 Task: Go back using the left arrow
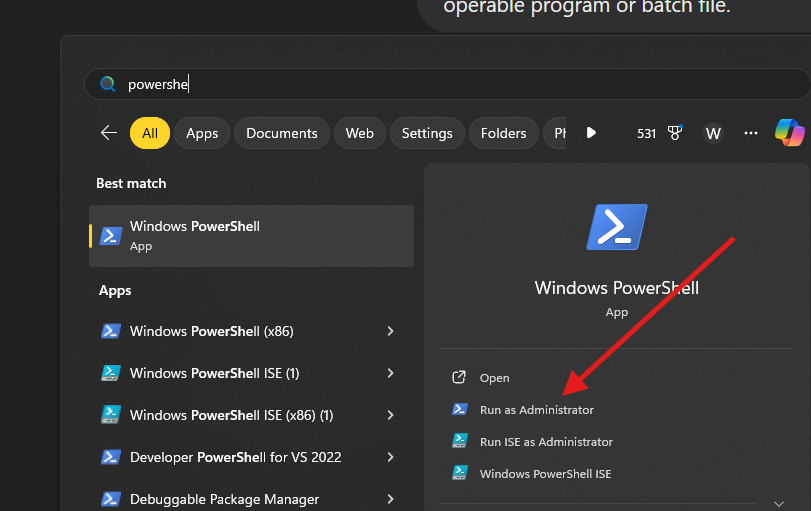pos(109,133)
